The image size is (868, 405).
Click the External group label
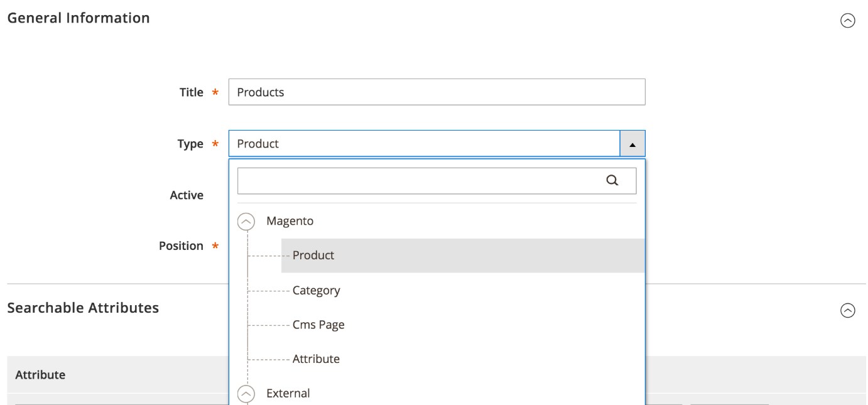(x=288, y=394)
